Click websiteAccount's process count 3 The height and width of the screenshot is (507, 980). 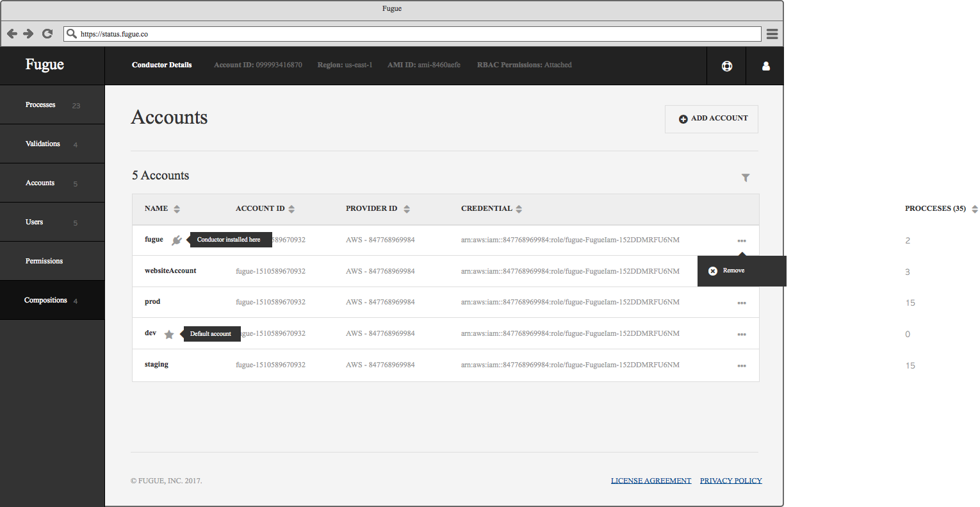tap(908, 272)
